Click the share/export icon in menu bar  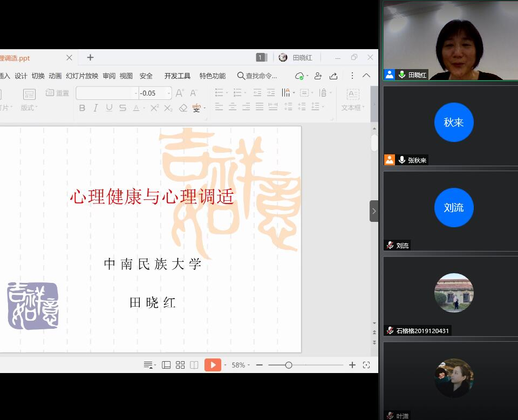(x=333, y=76)
